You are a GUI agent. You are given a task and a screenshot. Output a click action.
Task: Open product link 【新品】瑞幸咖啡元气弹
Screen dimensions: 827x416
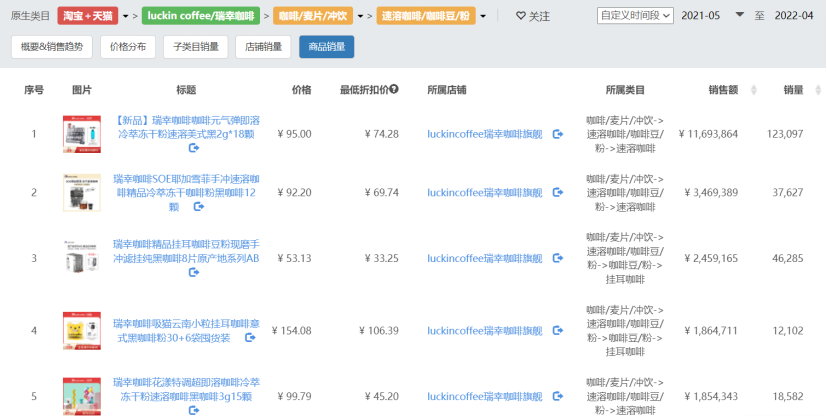coord(186,128)
